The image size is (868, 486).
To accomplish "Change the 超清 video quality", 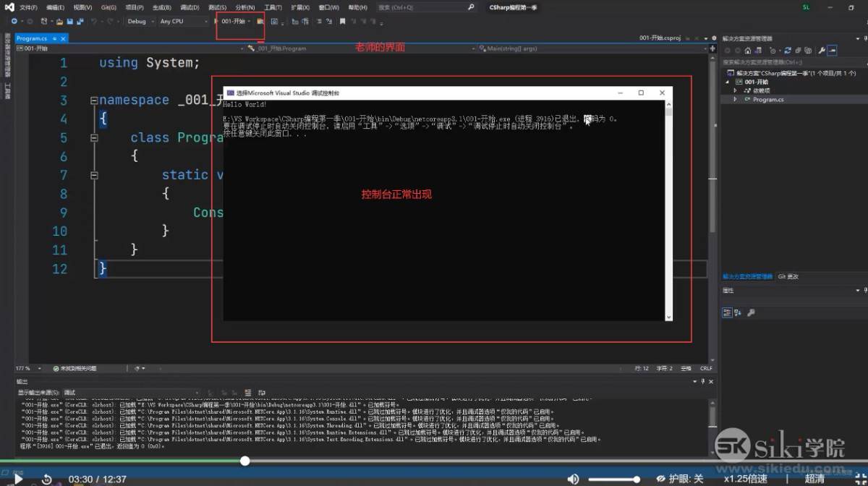I will (814, 479).
